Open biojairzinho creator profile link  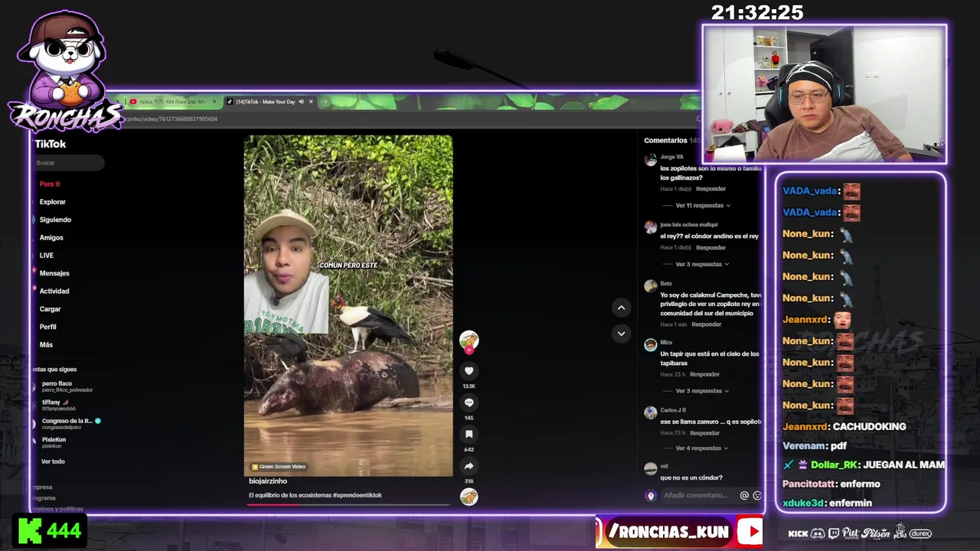pyautogui.click(x=268, y=481)
